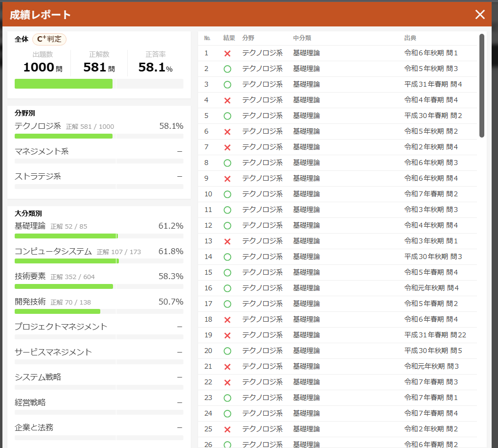Click the incorrect mark for question 1

[x=227, y=53]
